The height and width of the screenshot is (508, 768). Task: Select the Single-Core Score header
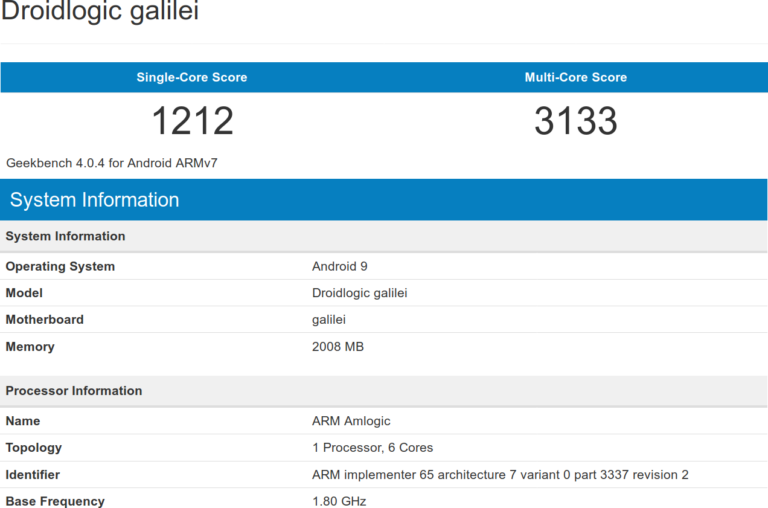pyautogui.click(x=192, y=77)
